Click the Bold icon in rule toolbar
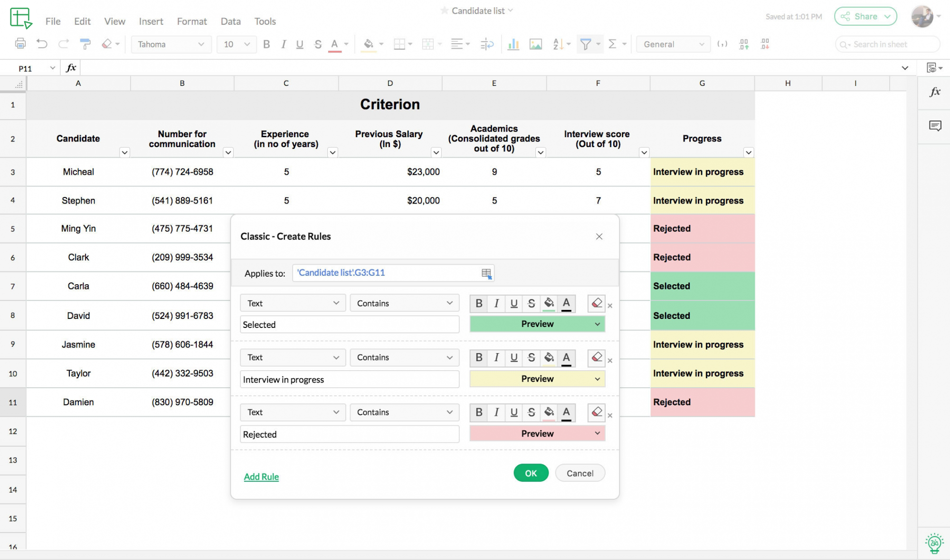Image resolution: width=950 pixels, height=560 pixels. tap(478, 303)
